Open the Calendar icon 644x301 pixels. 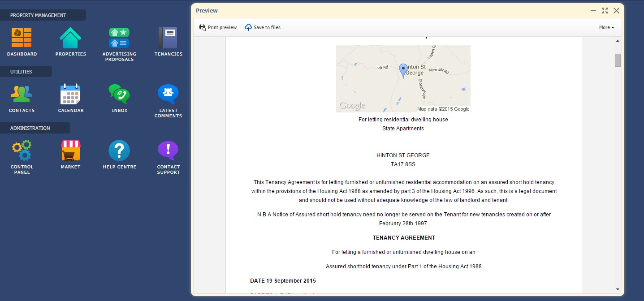tap(70, 94)
